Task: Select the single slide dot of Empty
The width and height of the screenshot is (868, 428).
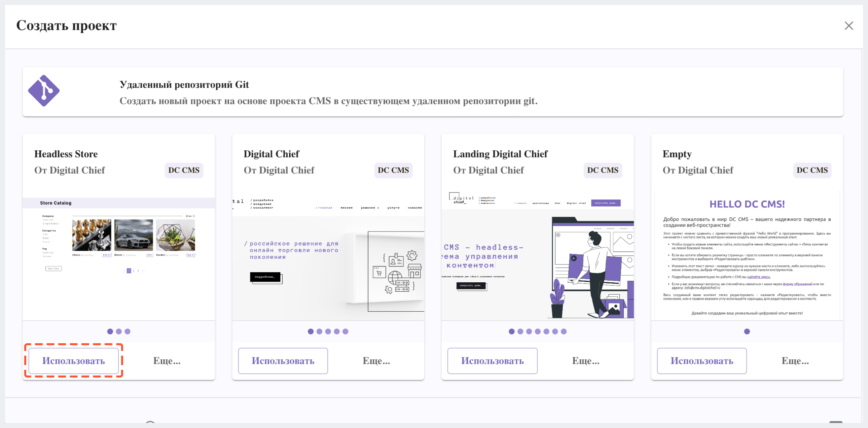Action: click(x=747, y=331)
